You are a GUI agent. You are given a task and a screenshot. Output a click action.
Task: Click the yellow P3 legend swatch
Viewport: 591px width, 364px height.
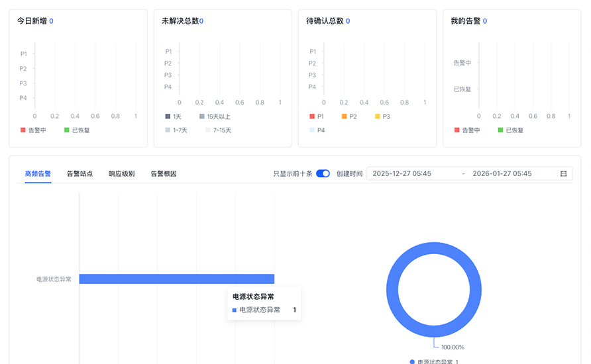pyautogui.click(x=378, y=116)
